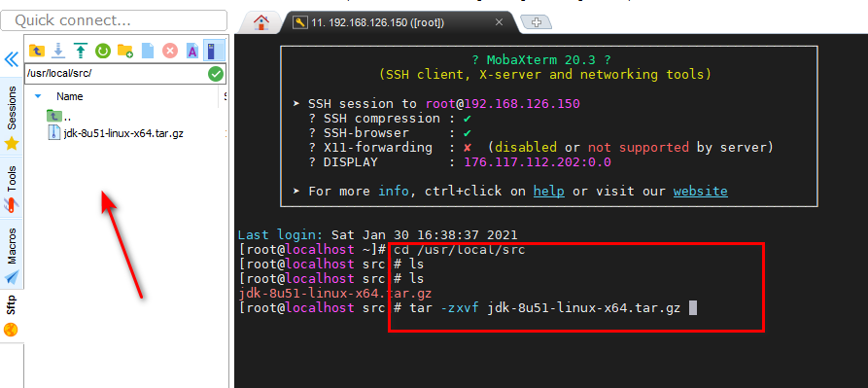Click the red jdk-8u51-linux-x64.tar.gz ls output
868x388 pixels.
tap(335, 293)
